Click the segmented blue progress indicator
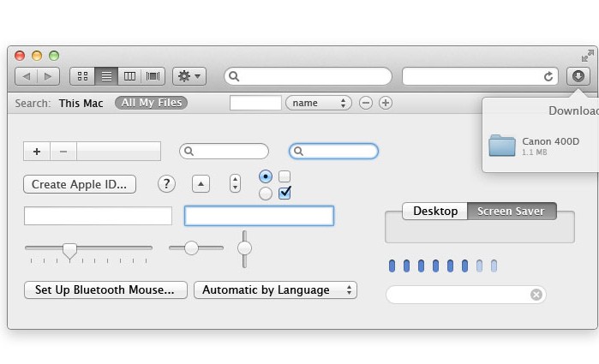 coord(443,266)
